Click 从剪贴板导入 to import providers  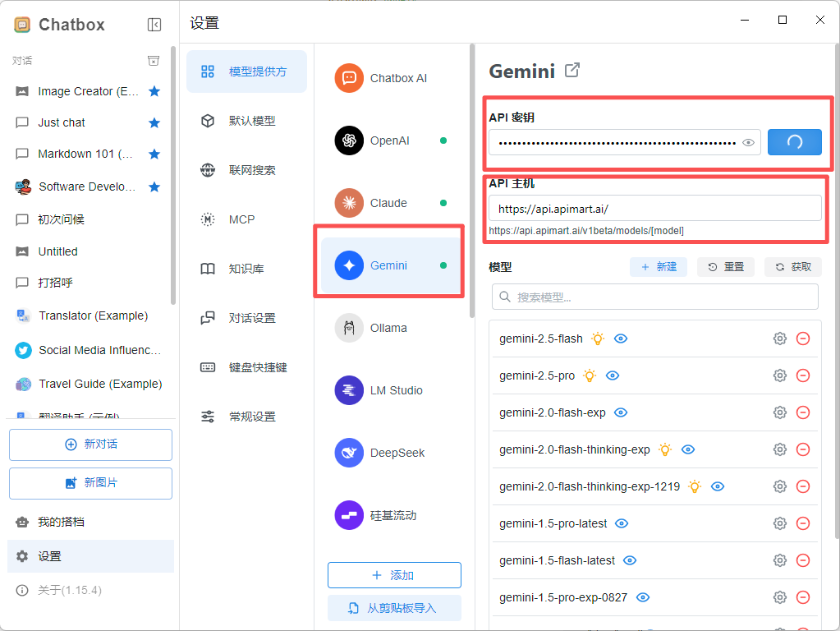point(394,607)
